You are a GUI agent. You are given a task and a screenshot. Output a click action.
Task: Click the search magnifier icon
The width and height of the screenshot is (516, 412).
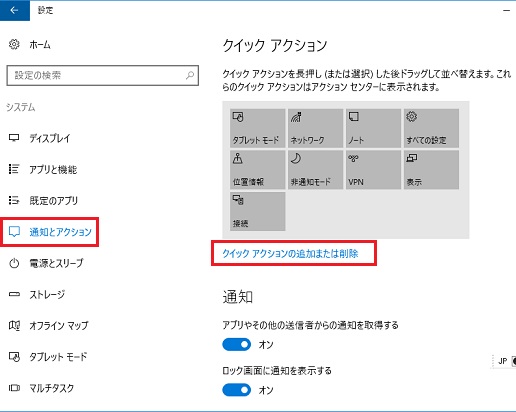pos(190,75)
